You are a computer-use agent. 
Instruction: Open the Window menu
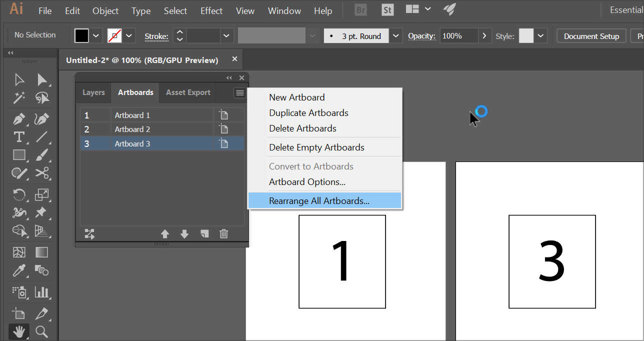click(284, 10)
